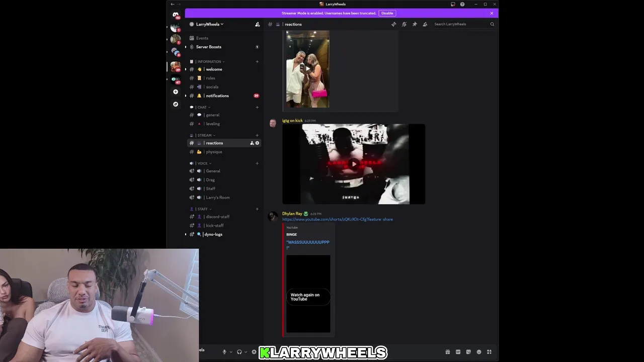Open the inbox icon in title bar
644x362 pixels.
tap(453, 4)
